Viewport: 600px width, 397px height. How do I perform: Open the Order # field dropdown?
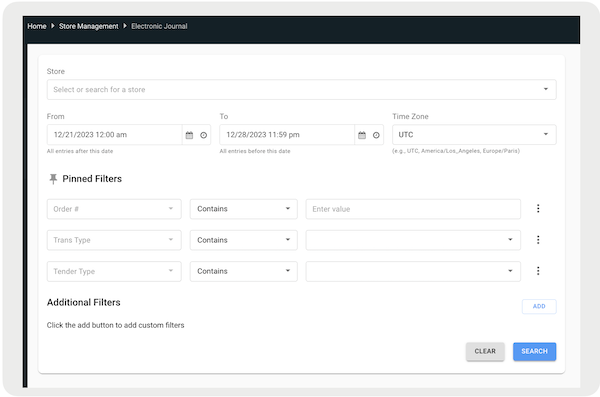coord(114,209)
